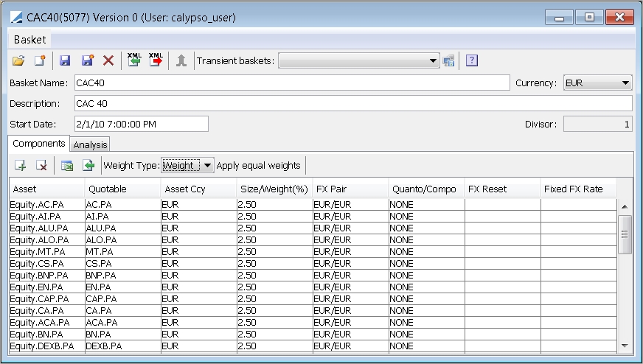Click the gray up arrow toolbar icon
643x364 pixels.
(x=181, y=60)
